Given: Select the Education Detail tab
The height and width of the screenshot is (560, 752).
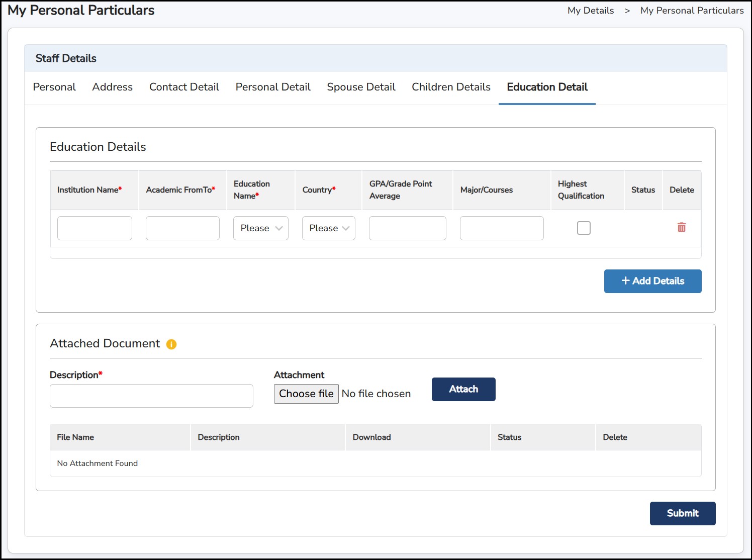Looking at the screenshot, I should (x=547, y=87).
